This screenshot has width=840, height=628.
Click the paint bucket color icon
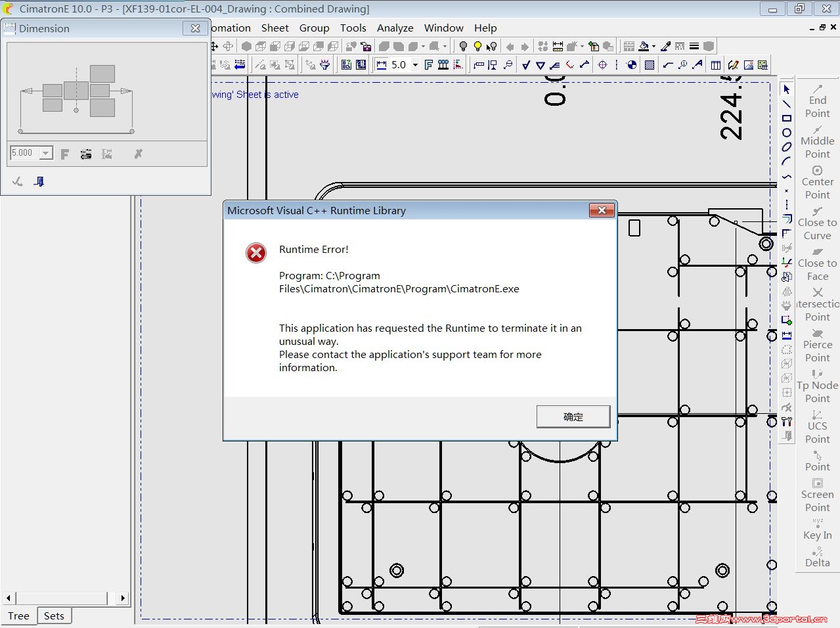coord(644,46)
